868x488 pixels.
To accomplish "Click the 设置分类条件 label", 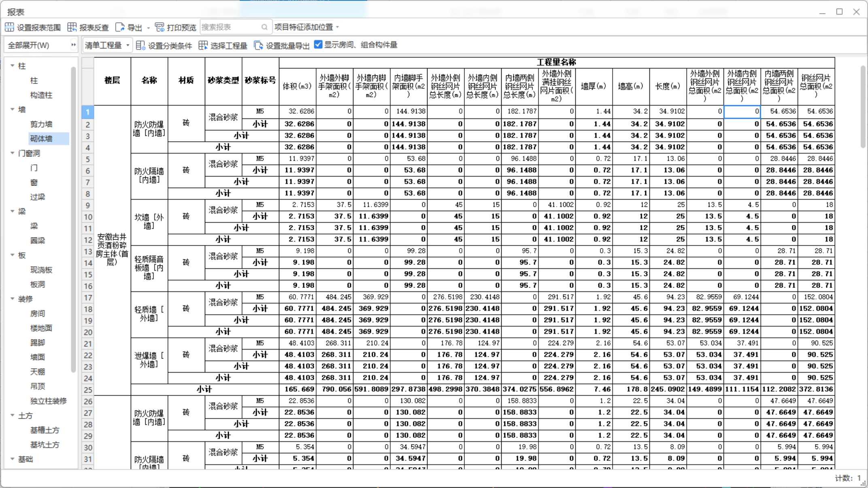I will (170, 46).
